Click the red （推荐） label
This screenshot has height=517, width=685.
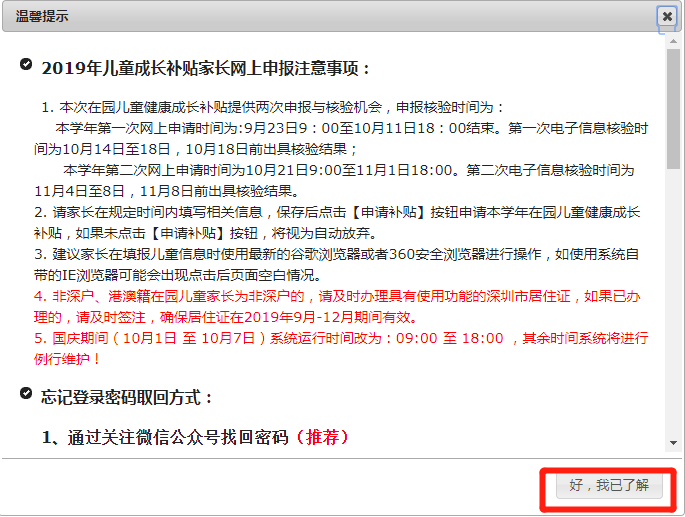tap(322, 437)
